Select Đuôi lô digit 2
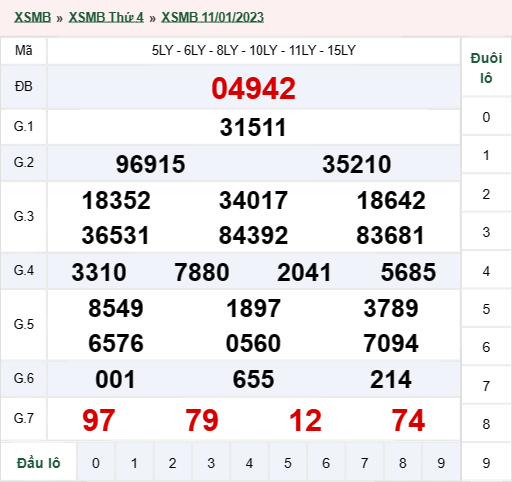Image resolution: width=512 pixels, height=482 pixels. [x=486, y=194]
